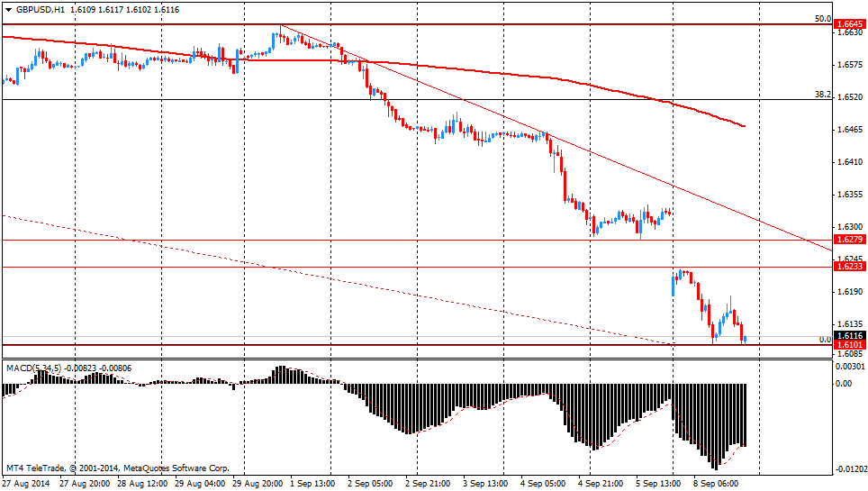Viewport: 868px width, 491px height.
Task: Click the 0.00301 MACD scale value
Action: tap(851, 367)
